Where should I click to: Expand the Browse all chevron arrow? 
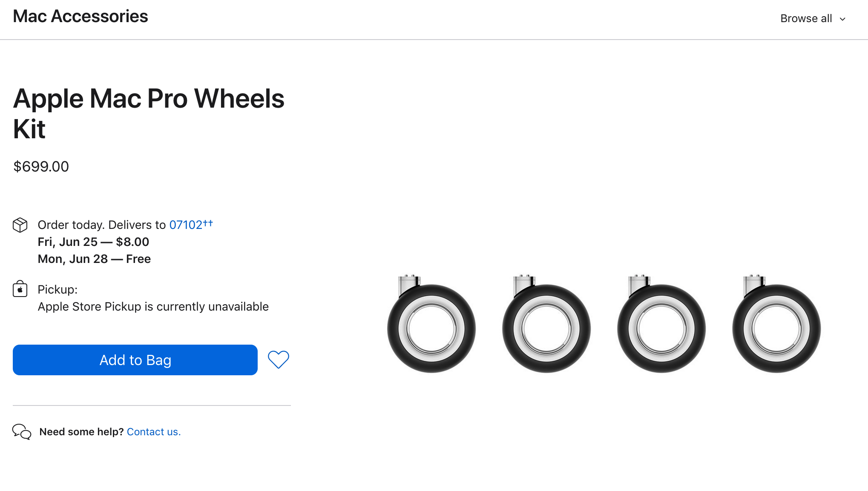click(842, 19)
